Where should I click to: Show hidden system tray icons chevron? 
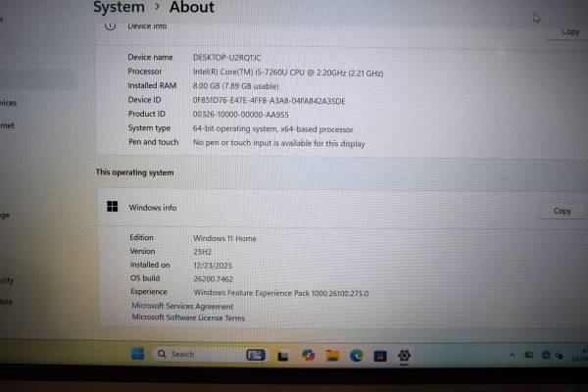[x=511, y=355]
